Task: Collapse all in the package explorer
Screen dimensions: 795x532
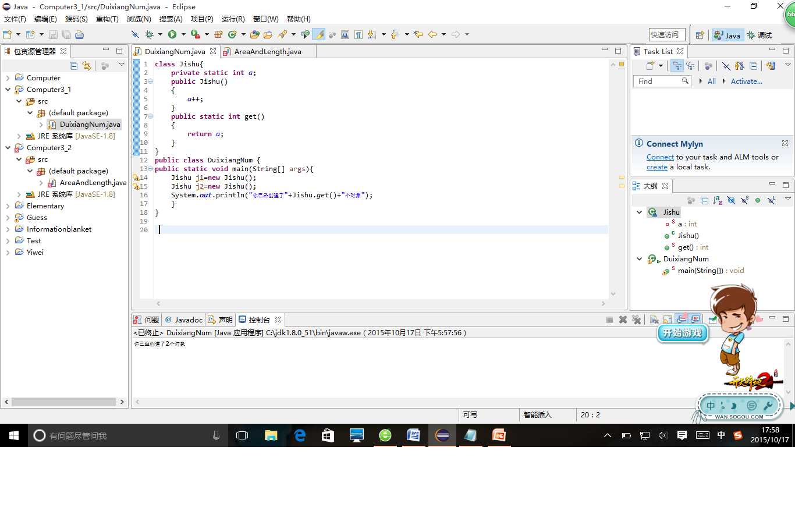Action: coord(74,66)
